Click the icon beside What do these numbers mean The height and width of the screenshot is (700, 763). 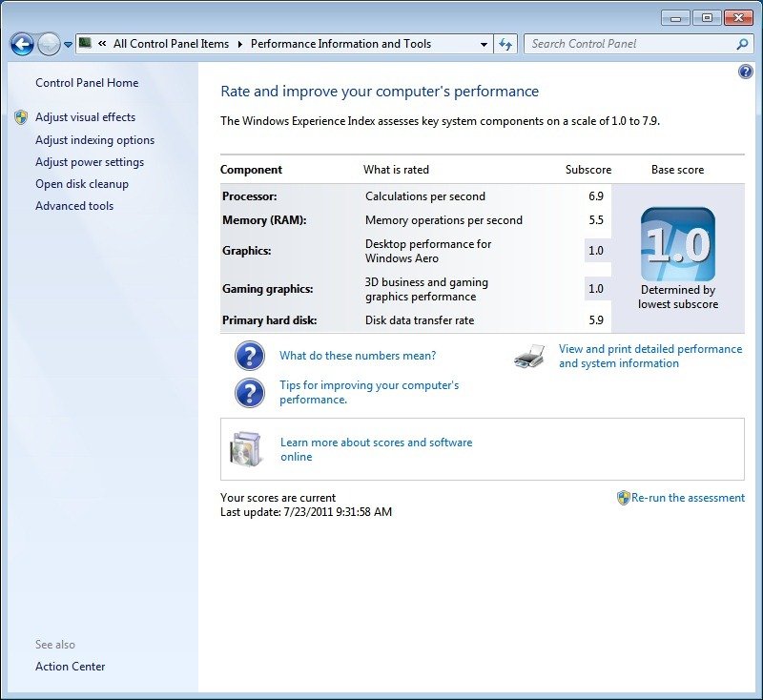[250, 356]
